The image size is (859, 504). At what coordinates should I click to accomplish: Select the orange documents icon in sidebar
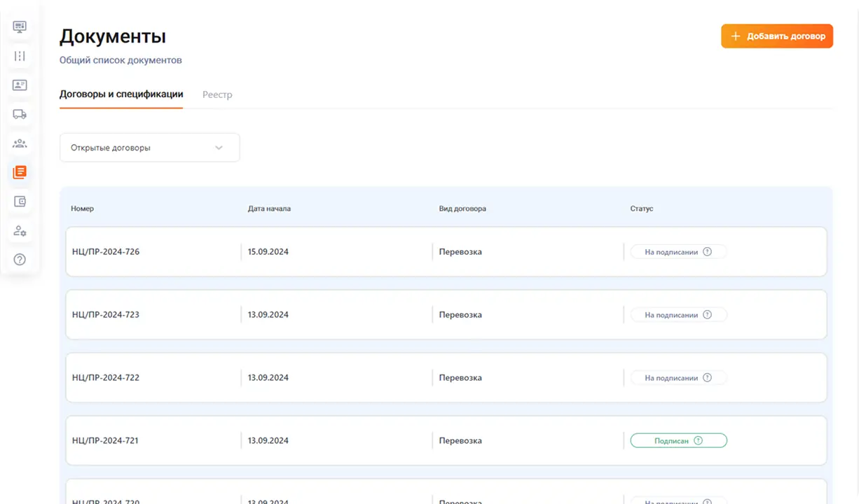[20, 172]
